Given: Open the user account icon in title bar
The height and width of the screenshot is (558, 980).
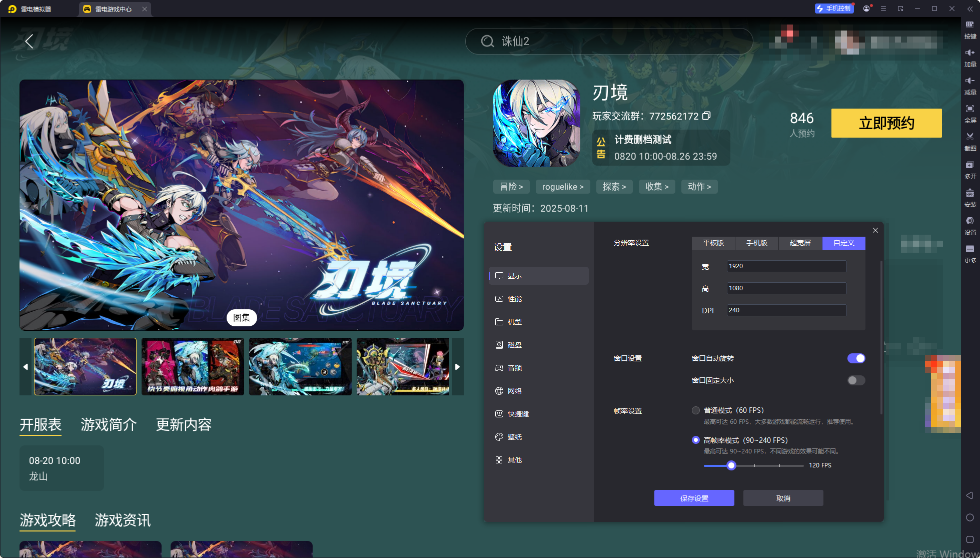Looking at the screenshot, I should tap(866, 9).
